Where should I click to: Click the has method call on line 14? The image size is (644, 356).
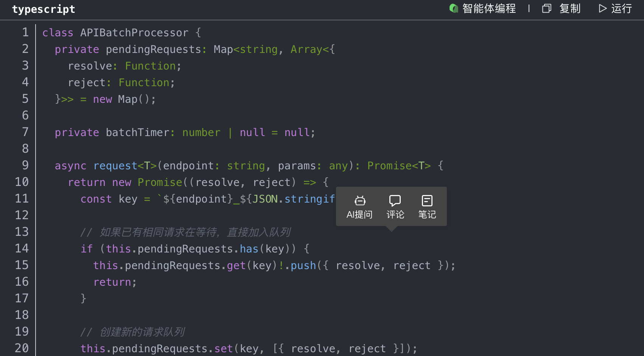pos(249,249)
